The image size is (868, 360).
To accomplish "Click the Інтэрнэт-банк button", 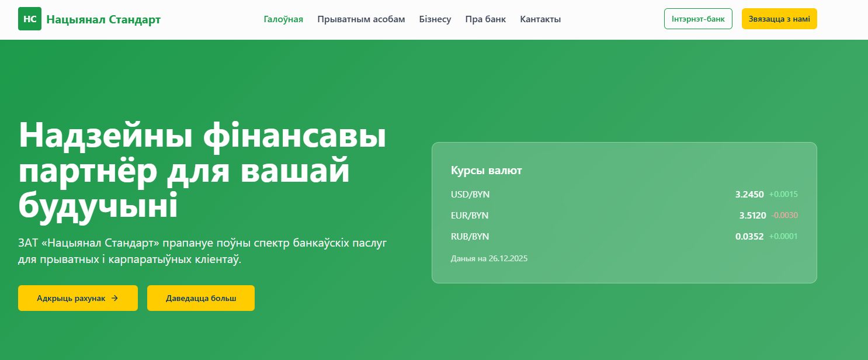I will coord(698,19).
